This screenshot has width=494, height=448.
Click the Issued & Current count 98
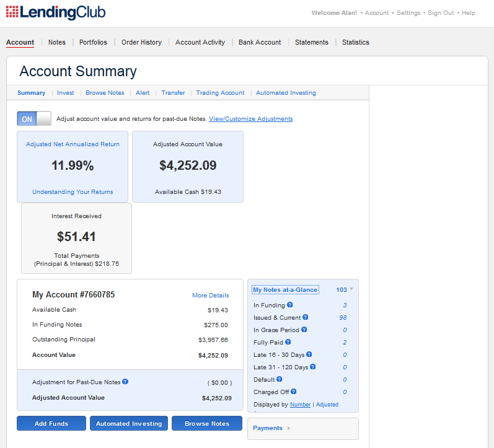click(343, 318)
